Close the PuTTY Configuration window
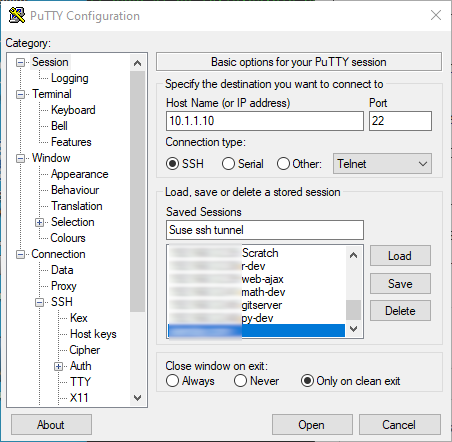Screen dimensions: 452x442 436,15
